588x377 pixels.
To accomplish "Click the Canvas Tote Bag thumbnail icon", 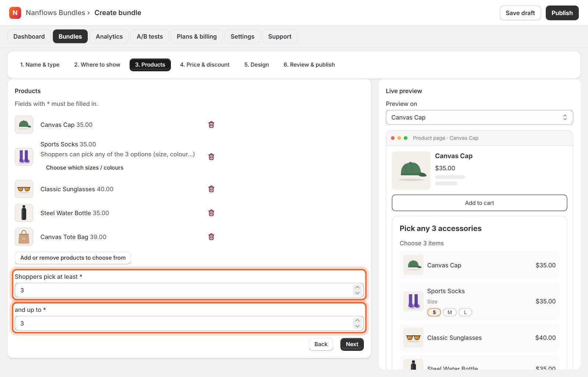I will tap(24, 237).
